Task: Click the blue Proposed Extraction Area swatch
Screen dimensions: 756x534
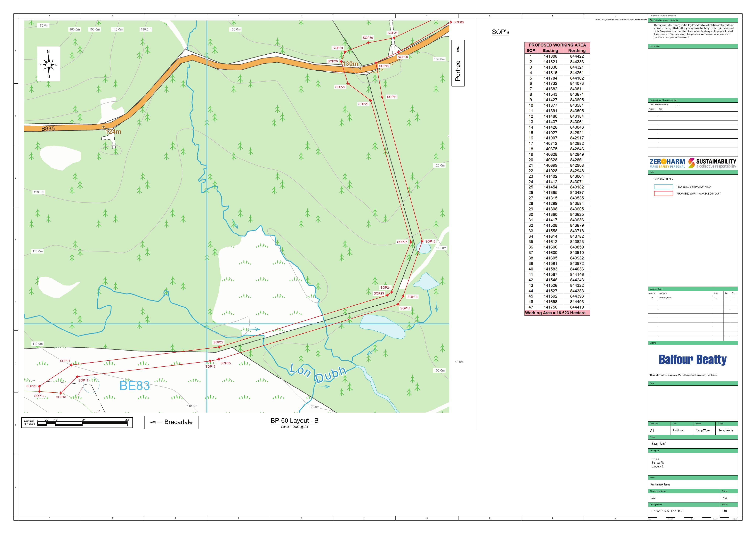Action: coord(663,187)
